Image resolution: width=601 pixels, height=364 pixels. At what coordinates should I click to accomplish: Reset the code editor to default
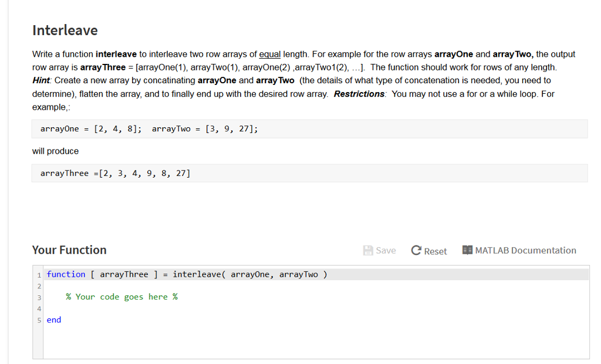click(428, 250)
